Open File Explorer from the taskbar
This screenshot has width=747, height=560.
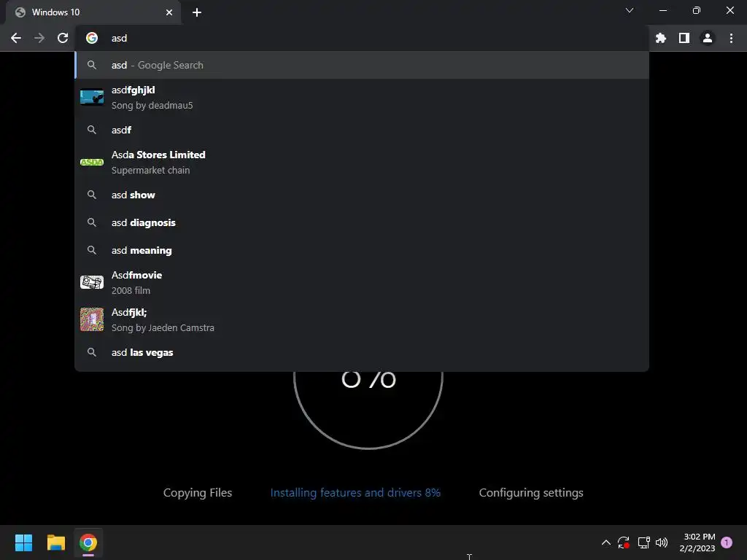(x=55, y=542)
